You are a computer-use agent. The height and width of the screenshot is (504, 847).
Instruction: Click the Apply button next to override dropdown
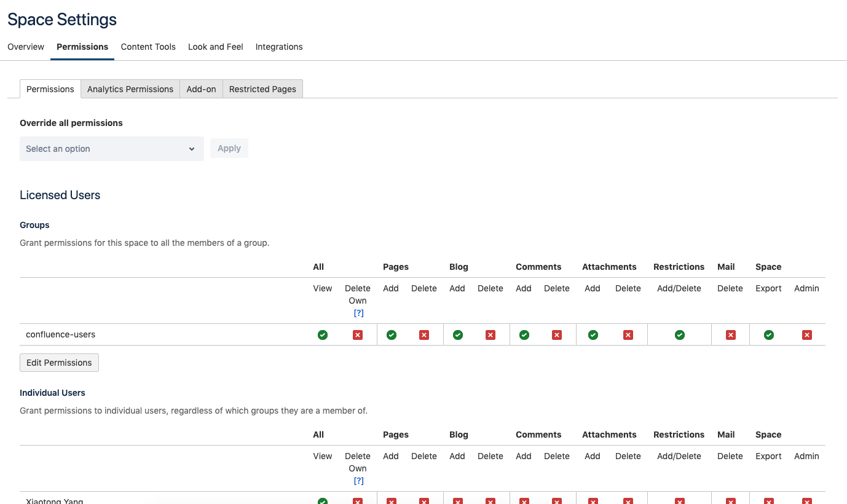[x=229, y=148]
